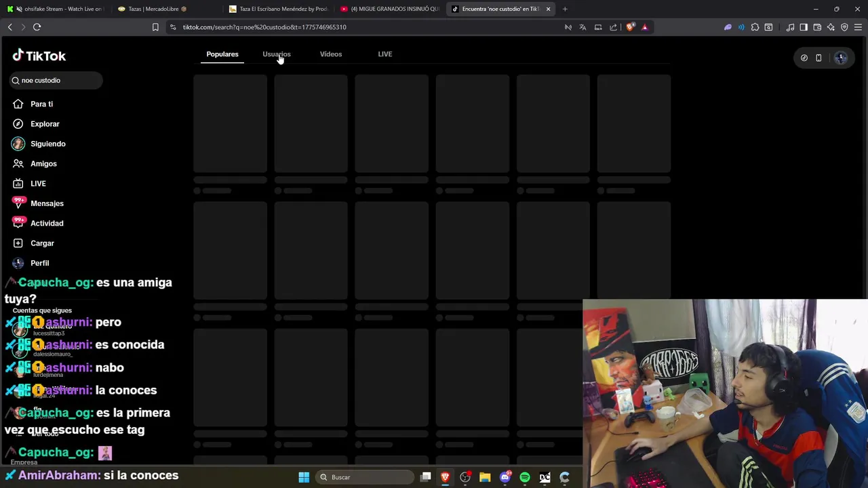Click the TikTok coins icon in the top-right pill
This screenshot has width=868, height=488.
[x=804, y=58]
